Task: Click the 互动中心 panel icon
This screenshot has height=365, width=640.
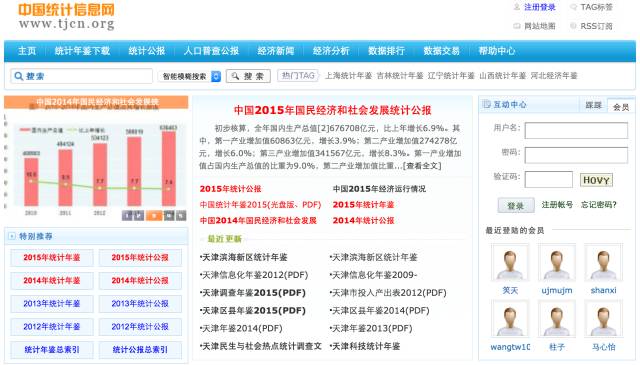Action: (487, 105)
